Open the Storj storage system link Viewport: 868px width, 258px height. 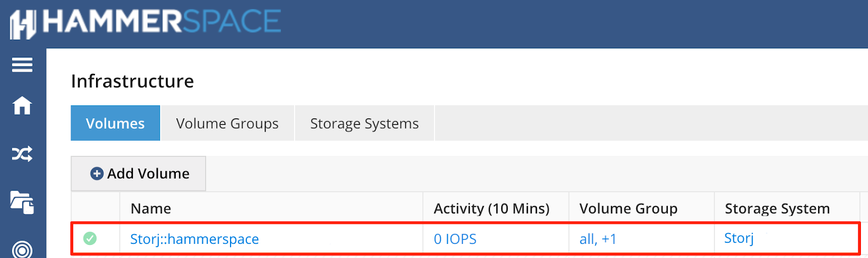739,238
